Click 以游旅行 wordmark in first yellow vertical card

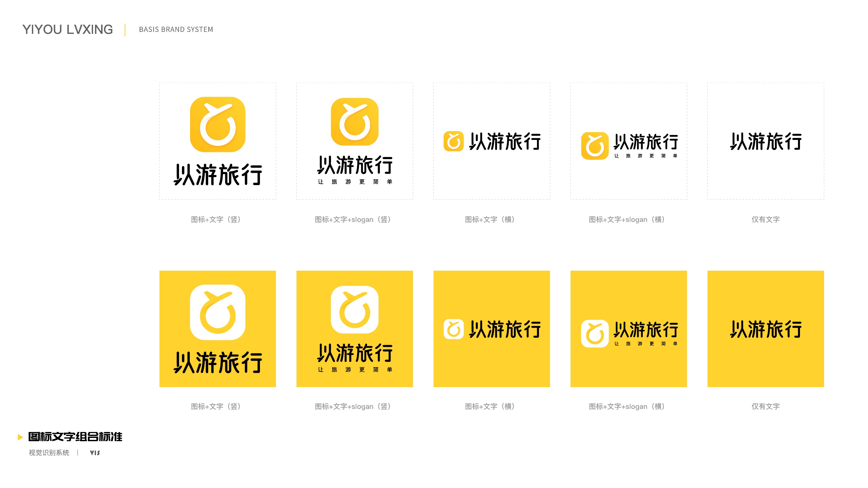tap(218, 363)
